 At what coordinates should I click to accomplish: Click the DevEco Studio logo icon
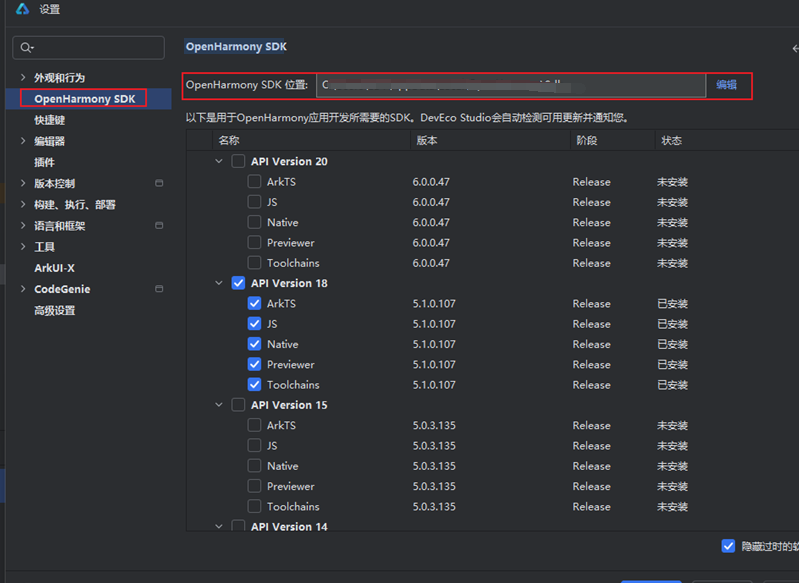(x=22, y=9)
